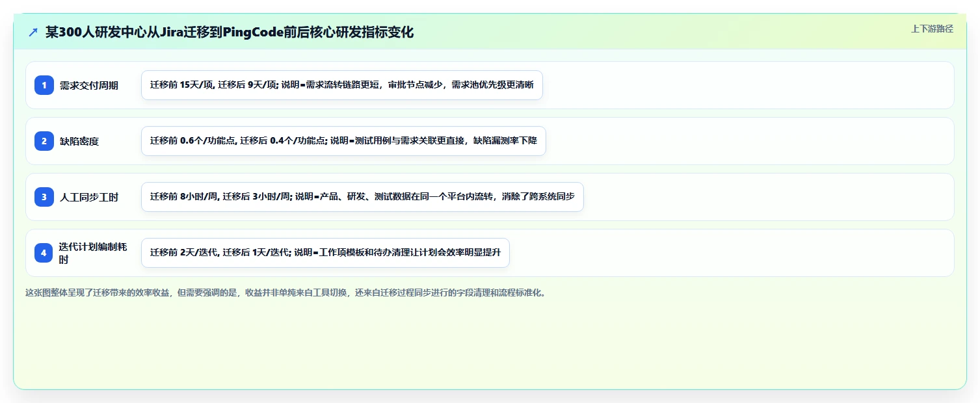Click the 迁移前 15天/项 description box
The image size is (980, 403).
[x=342, y=85]
